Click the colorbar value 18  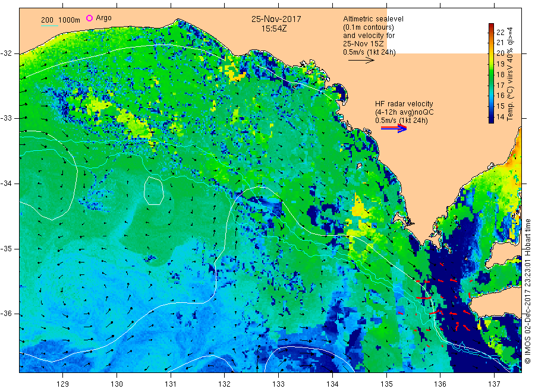pyautogui.click(x=500, y=74)
